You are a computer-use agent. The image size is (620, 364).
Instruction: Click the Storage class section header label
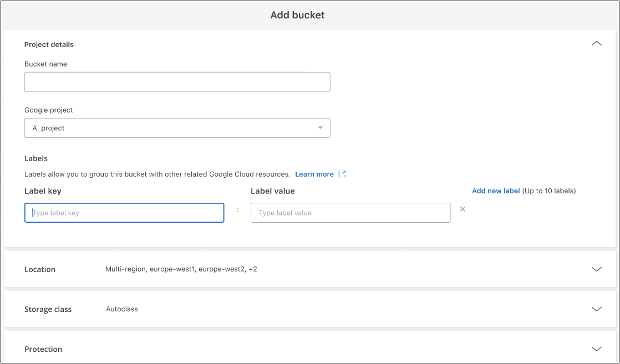[x=48, y=309]
